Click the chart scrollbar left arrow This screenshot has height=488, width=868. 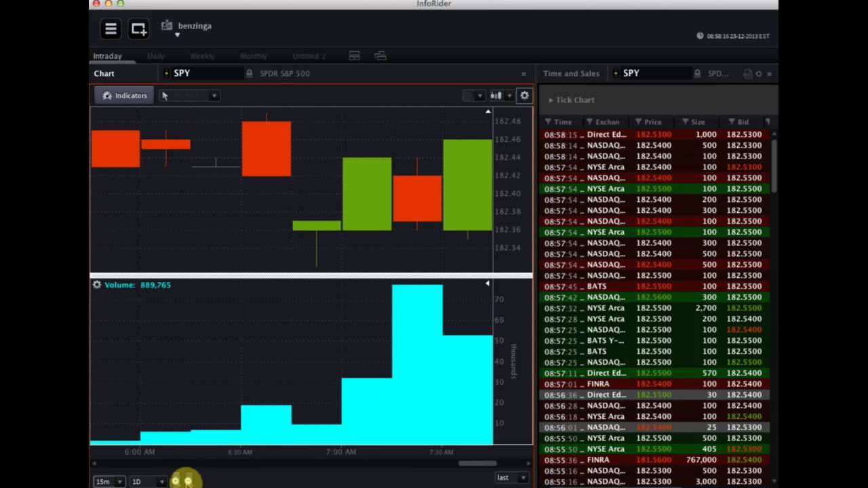(x=94, y=464)
